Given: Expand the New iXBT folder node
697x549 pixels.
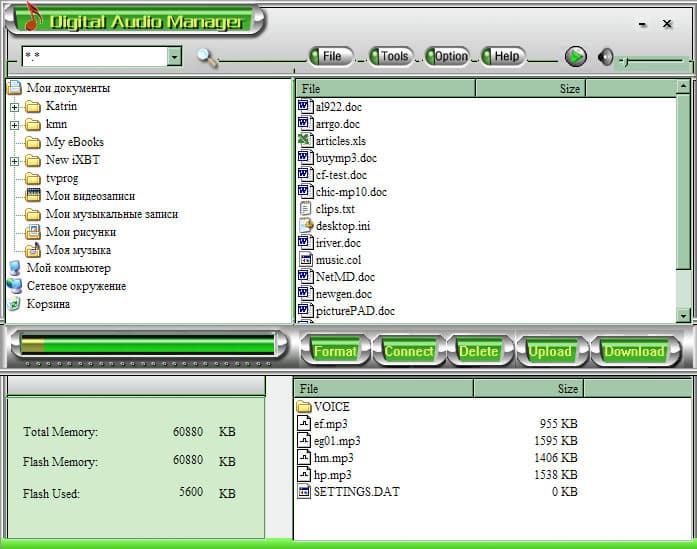Looking at the screenshot, I should [14, 161].
